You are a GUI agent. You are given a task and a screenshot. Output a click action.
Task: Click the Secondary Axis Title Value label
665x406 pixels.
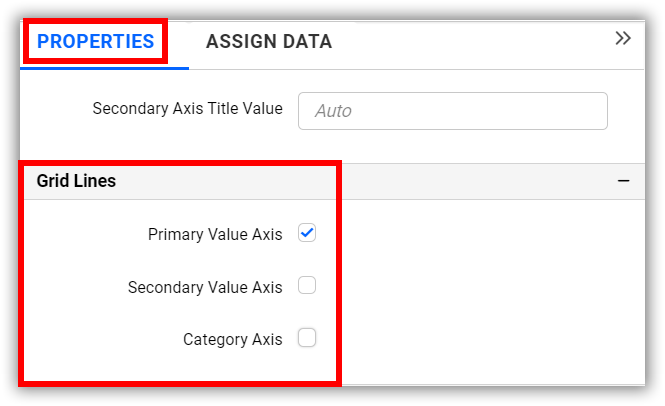pyautogui.click(x=187, y=108)
